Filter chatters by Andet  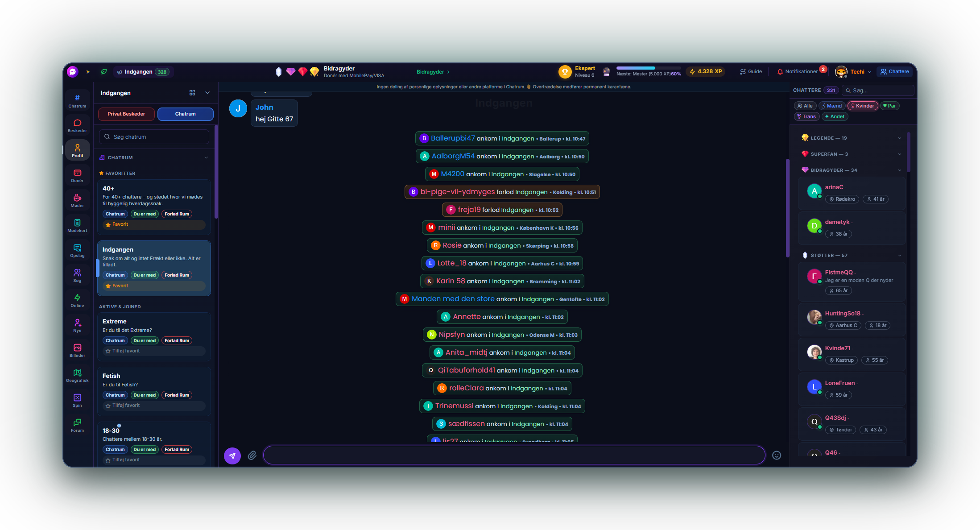click(835, 116)
